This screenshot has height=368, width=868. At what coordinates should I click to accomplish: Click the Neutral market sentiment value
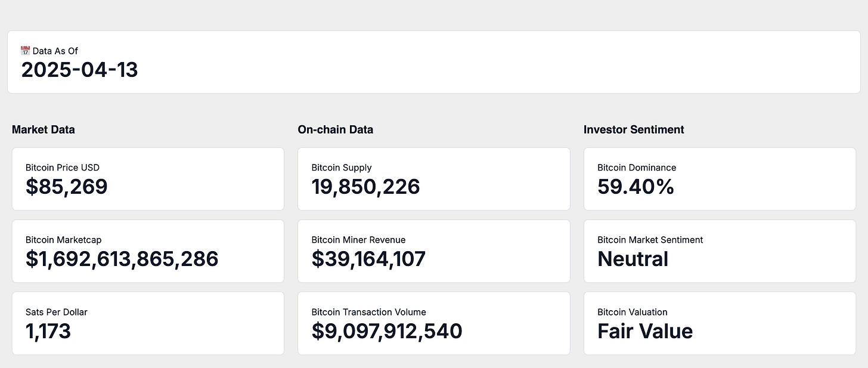[x=633, y=259]
